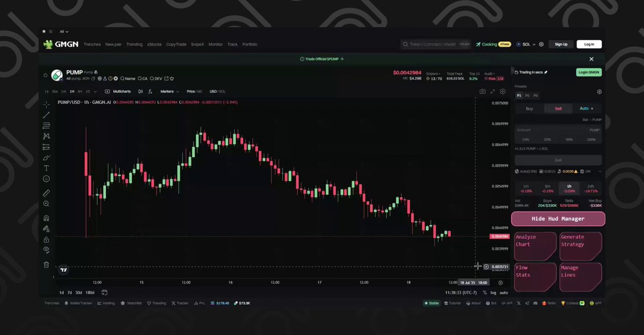
Task: Switch to the Sell tab
Action: pos(558,108)
